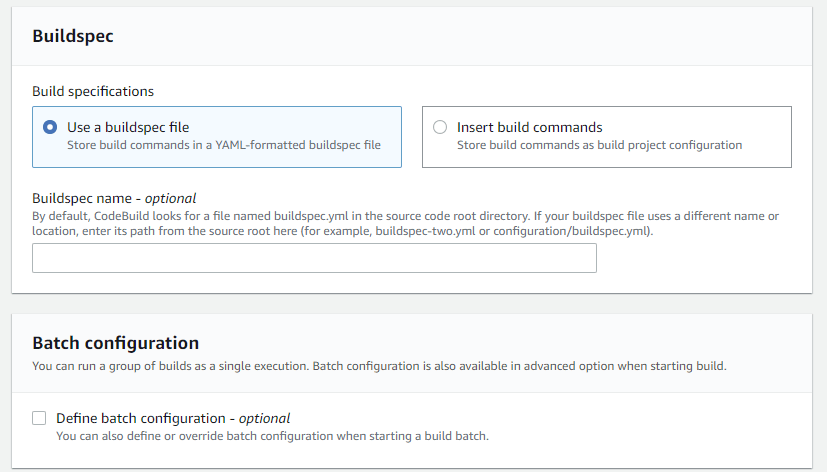Image resolution: width=827 pixels, height=472 pixels.
Task: Click the batch configuration override helper text
Action: point(272,436)
